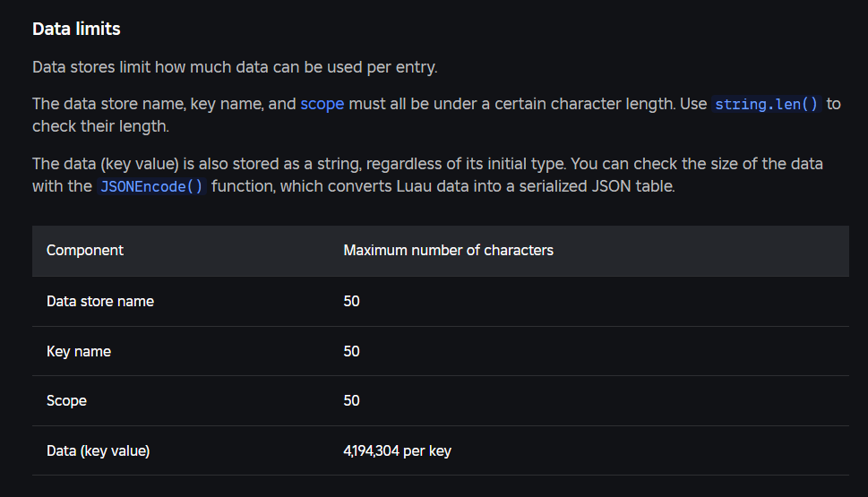This screenshot has width=868, height=497.
Task: Click the "Data limits" heading
Action: pos(76,29)
